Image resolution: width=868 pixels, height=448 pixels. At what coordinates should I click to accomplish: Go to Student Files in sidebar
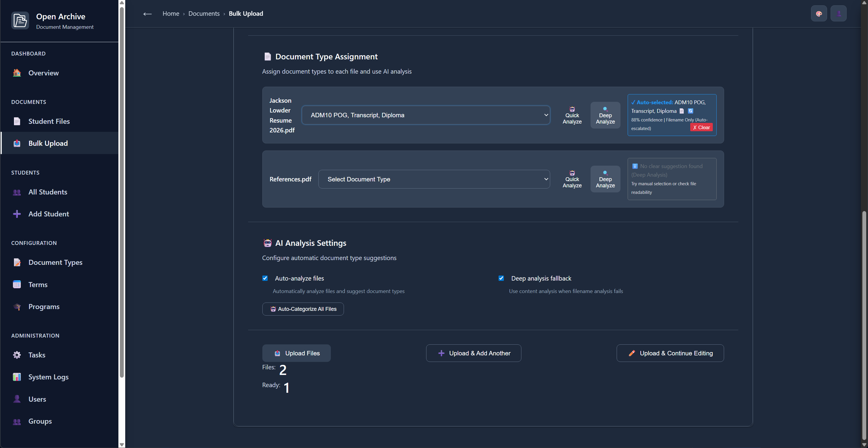coord(59,121)
